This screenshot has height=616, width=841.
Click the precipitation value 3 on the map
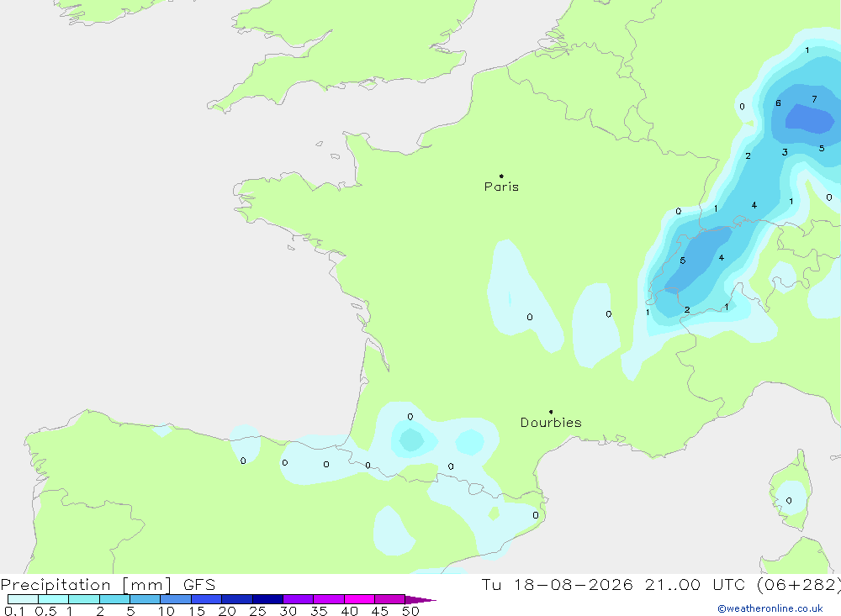coord(785,152)
